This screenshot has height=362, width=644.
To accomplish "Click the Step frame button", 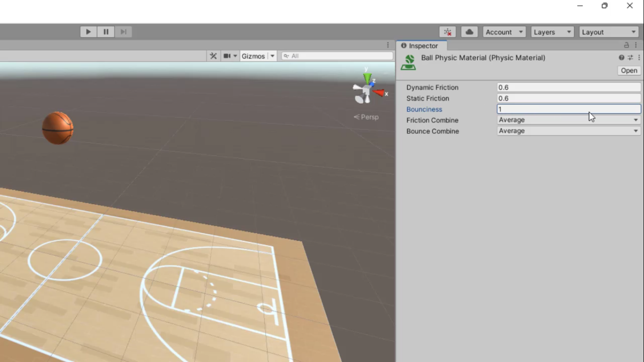I will tap(124, 32).
